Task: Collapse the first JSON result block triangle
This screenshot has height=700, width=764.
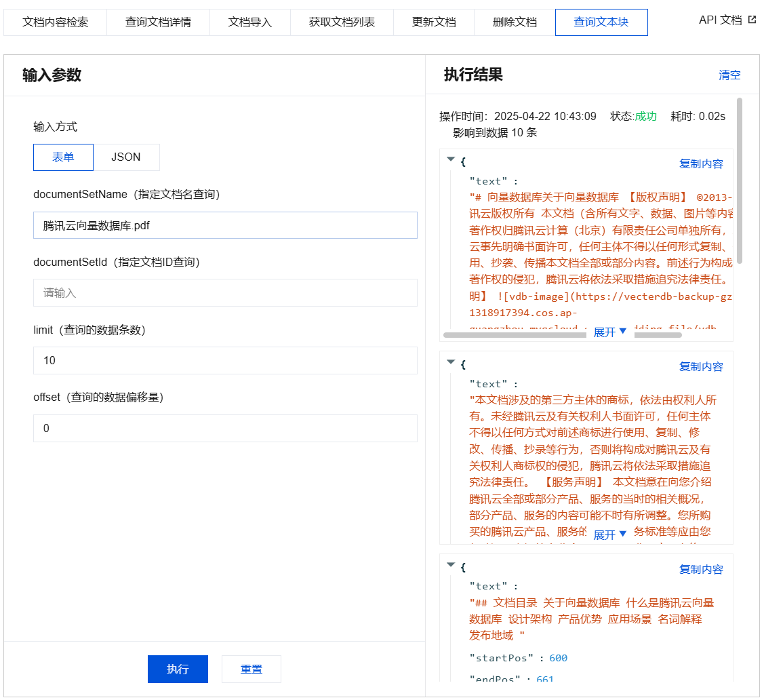Action: pos(451,159)
